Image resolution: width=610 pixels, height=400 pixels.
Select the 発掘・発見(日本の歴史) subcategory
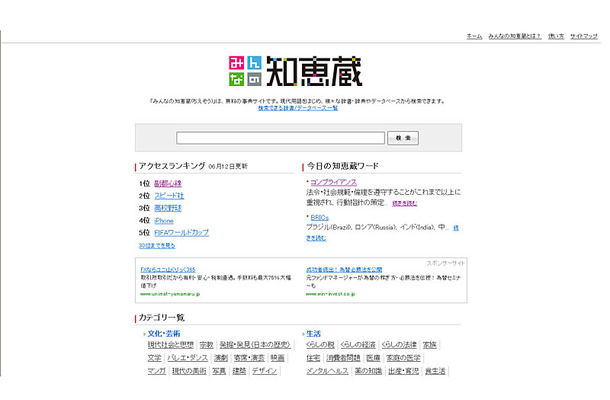click(255, 345)
